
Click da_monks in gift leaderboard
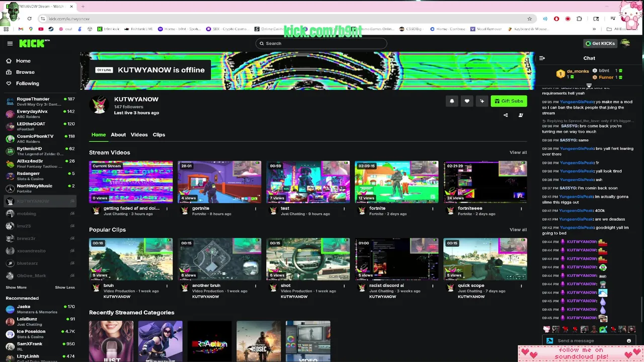click(578, 71)
